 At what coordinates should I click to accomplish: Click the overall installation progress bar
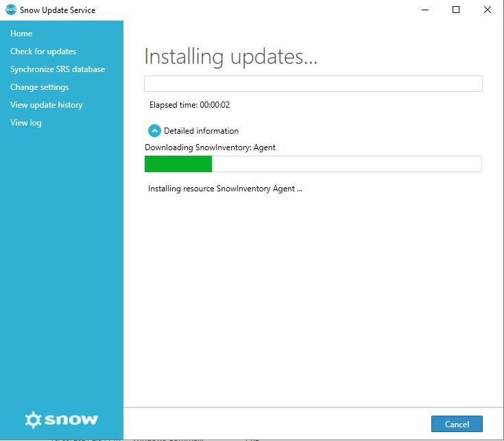(313, 84)
